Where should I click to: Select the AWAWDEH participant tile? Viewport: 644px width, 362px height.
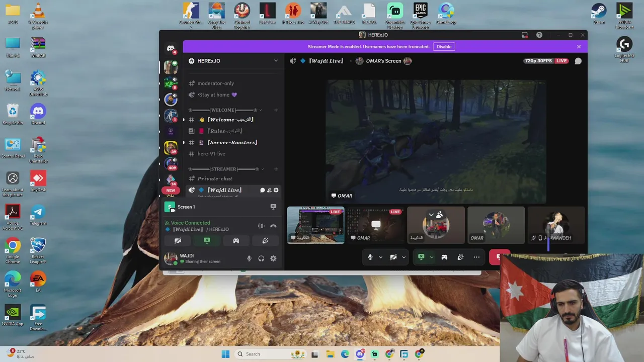tap(556, 225)
